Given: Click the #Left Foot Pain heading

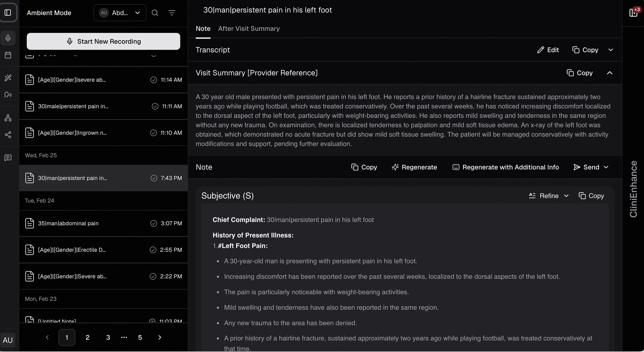Looking at the screenshot, I should [x=243, y=246].
